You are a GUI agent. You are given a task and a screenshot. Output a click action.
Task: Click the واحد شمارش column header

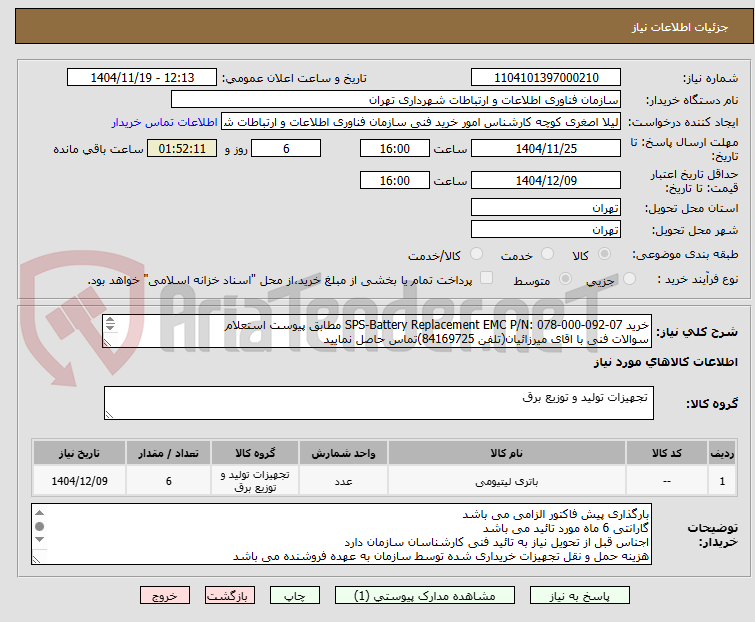tap(343, 453)
